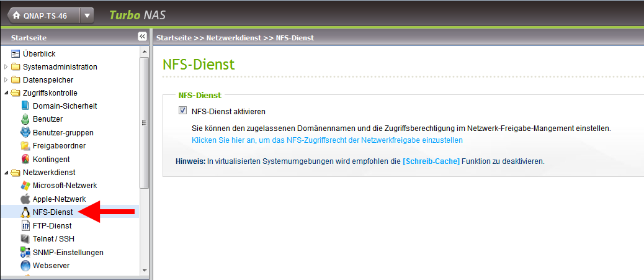The height and width of the screenshot is (280, 644).
Task: Expand the Systemadministration tree node
Action: click(6, 67)
